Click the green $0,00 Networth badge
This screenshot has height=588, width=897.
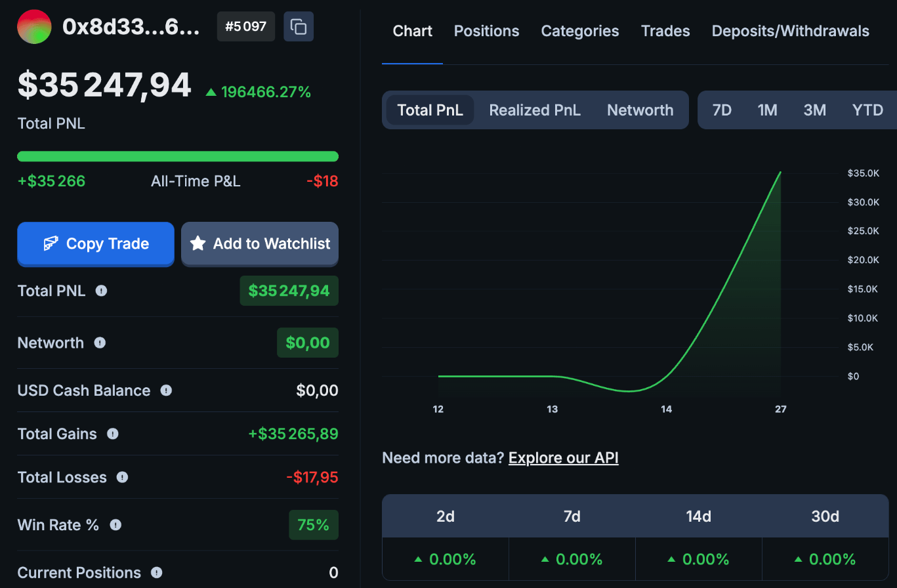(308, 343)
